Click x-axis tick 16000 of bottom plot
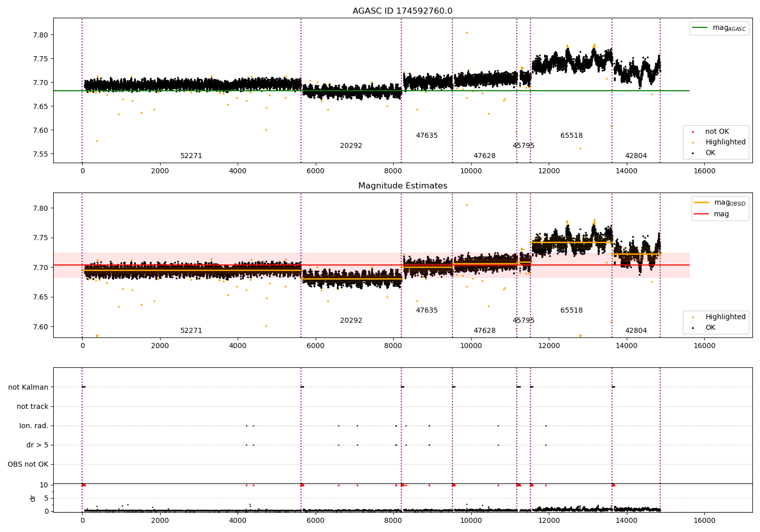 pos(704,521)
